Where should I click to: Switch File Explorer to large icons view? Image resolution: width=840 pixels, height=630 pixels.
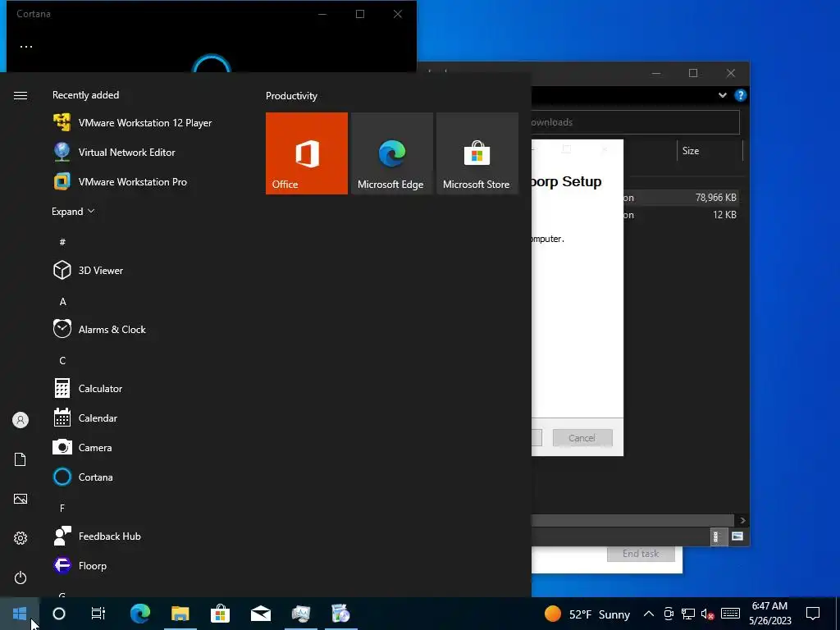(737, 536)
